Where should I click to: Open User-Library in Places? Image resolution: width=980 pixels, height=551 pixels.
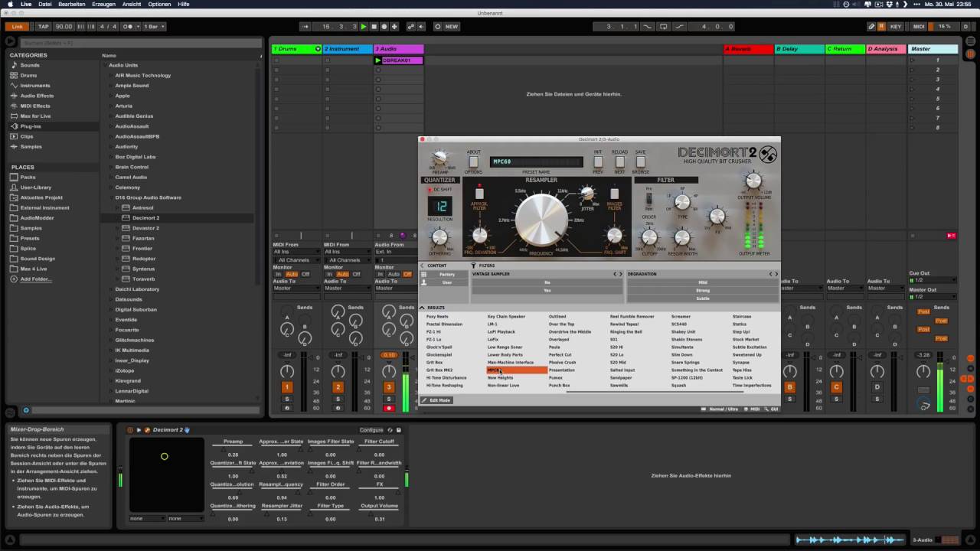(x=36, y=187)
